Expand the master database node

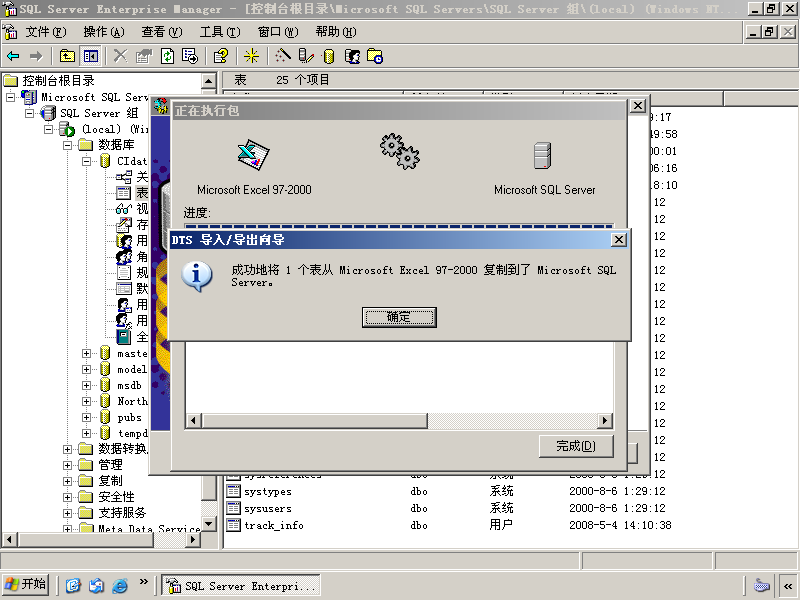coord(86,353)
